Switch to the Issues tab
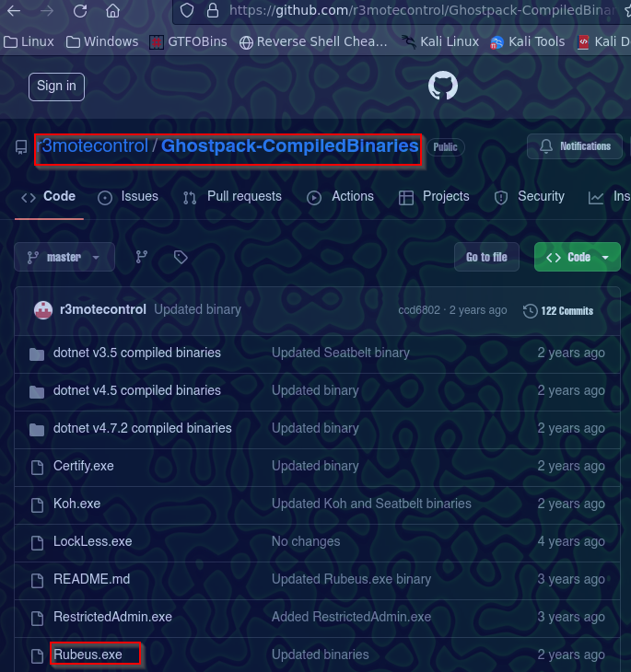631x672 pixels. (129, 197)
